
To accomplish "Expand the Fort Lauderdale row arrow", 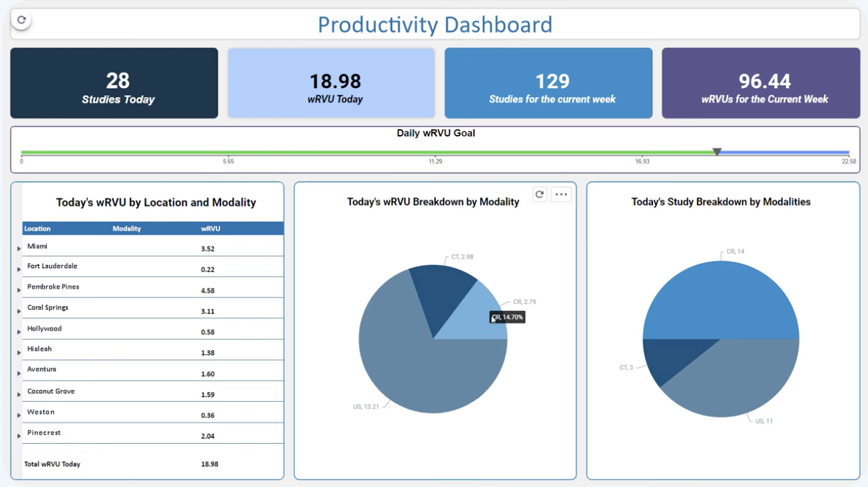I will coord(19,269).
